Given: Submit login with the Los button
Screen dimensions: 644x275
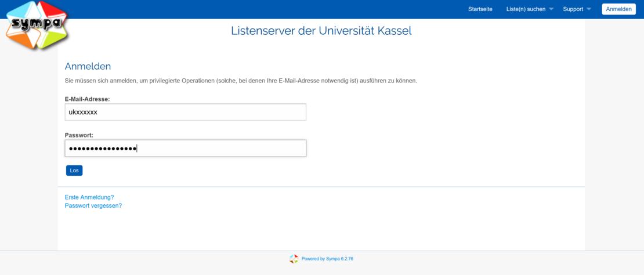Looking at the screenshot, I should (x=74, y=171).
